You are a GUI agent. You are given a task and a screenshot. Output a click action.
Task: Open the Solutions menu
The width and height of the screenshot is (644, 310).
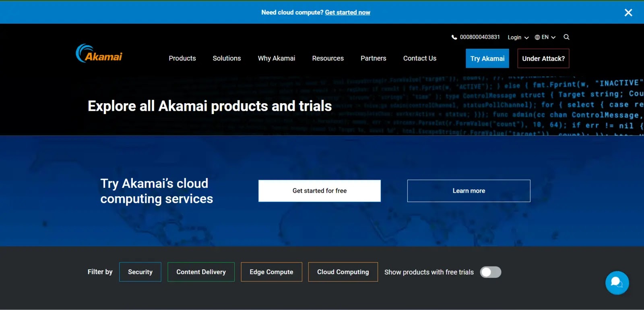click(x=227, y=58)
